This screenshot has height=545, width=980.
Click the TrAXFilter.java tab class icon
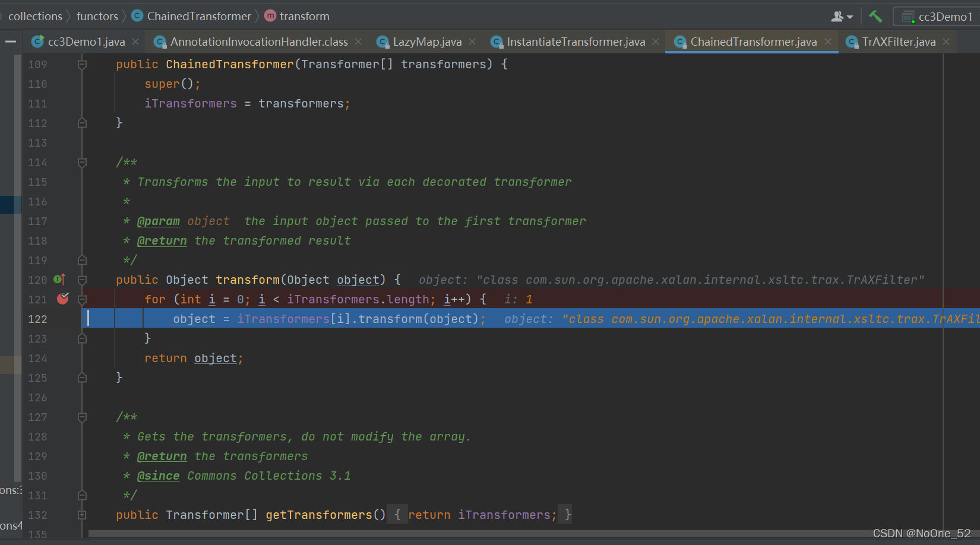(852, 42)
